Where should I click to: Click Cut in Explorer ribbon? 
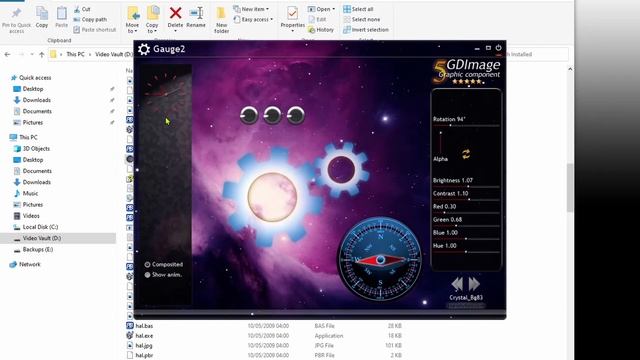click(82, 9)
